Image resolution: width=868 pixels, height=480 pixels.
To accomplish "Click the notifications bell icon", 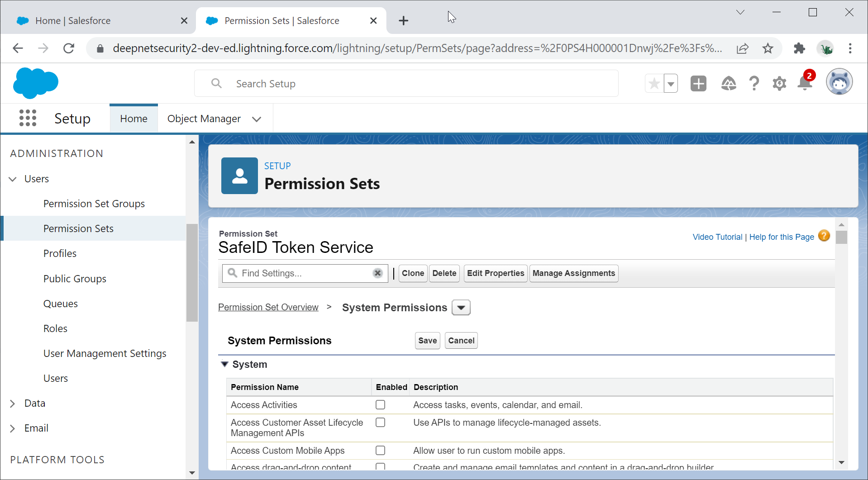I will [805, 84].
